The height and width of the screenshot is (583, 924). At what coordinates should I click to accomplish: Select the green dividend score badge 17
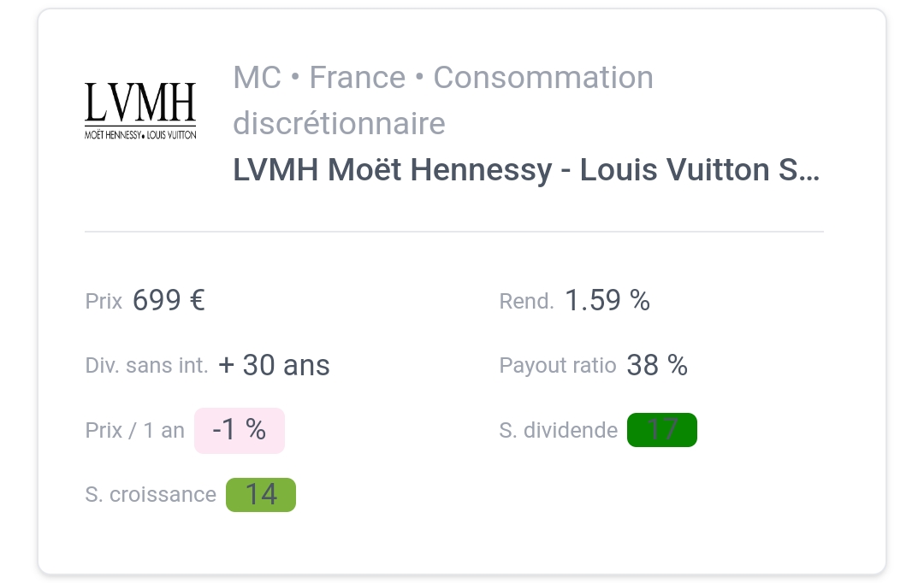tap(661, 430)
